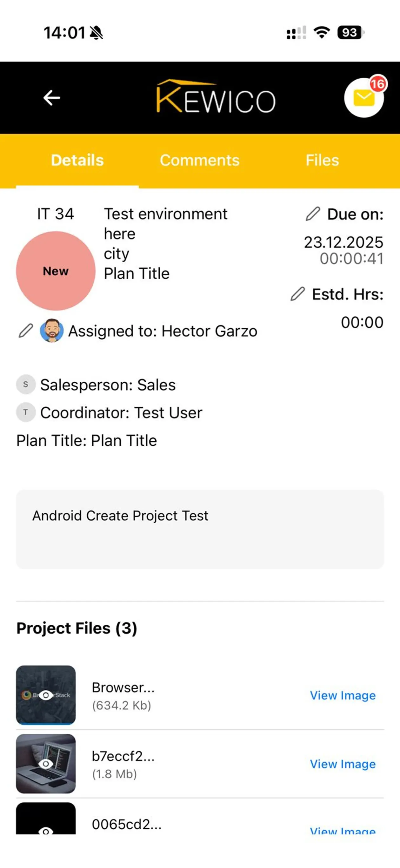Preview the BrowserStack image thumbnail
This screenshot has width=400, height=868.
coord(46,695)
